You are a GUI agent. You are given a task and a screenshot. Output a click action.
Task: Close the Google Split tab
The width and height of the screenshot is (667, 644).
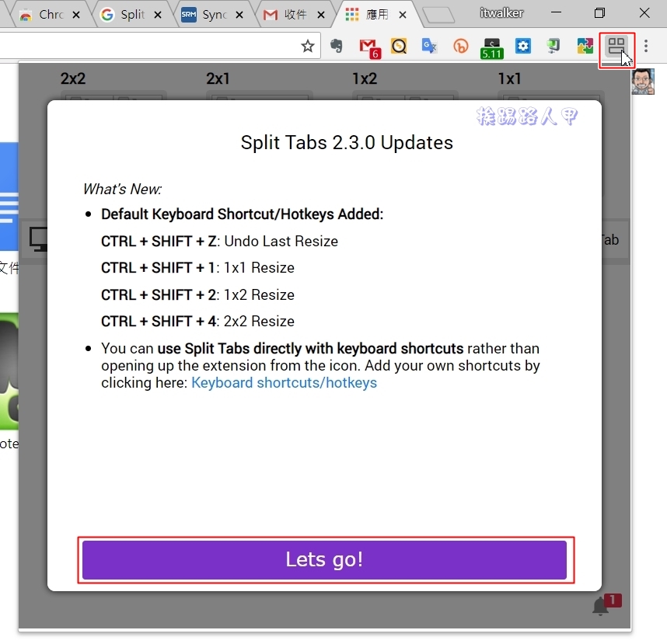[158, 16]
